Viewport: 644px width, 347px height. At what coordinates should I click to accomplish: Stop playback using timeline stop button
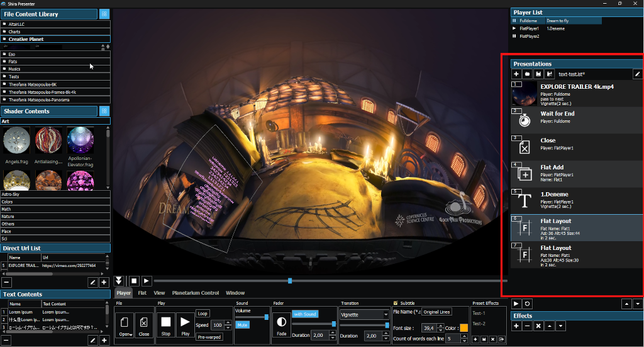[x=134, y=281]
